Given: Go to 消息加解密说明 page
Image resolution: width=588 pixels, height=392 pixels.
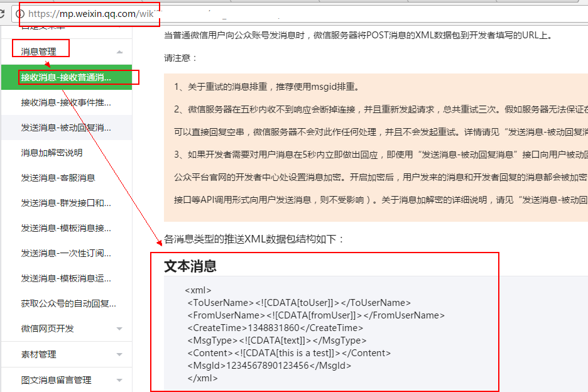Looking at the screenshot, I should click(x=52, y=153).
